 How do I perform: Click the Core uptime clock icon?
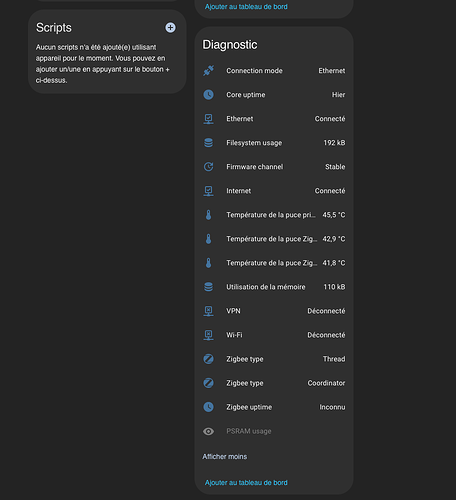208,95
